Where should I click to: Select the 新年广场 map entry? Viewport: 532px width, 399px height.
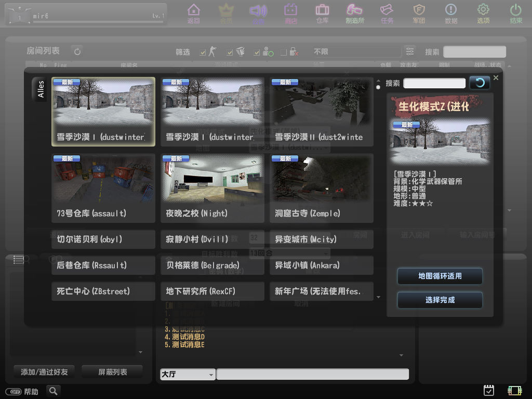pyautogui.click(x=321, y=291)
